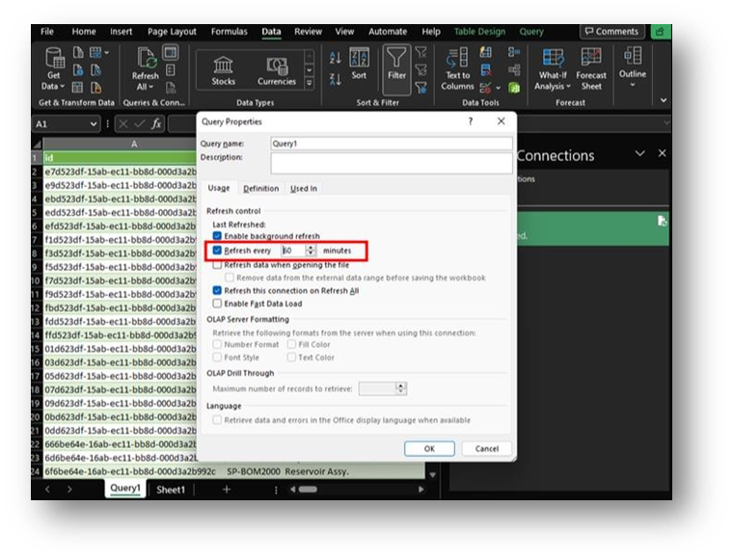The width and height of the screenshot is (733, 560).
Task: Select the id header cell A1
Action: coord(120,158)
